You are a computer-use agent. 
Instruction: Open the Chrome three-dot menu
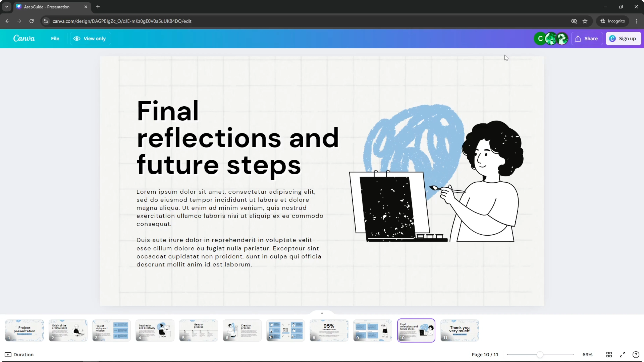[636, 21]
